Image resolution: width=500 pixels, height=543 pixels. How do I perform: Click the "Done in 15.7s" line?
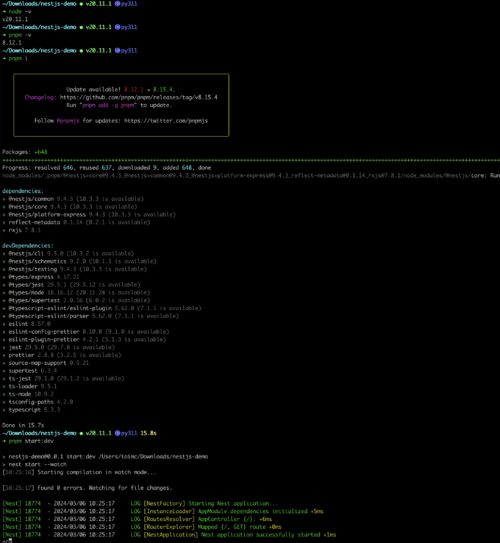(23, 425)
